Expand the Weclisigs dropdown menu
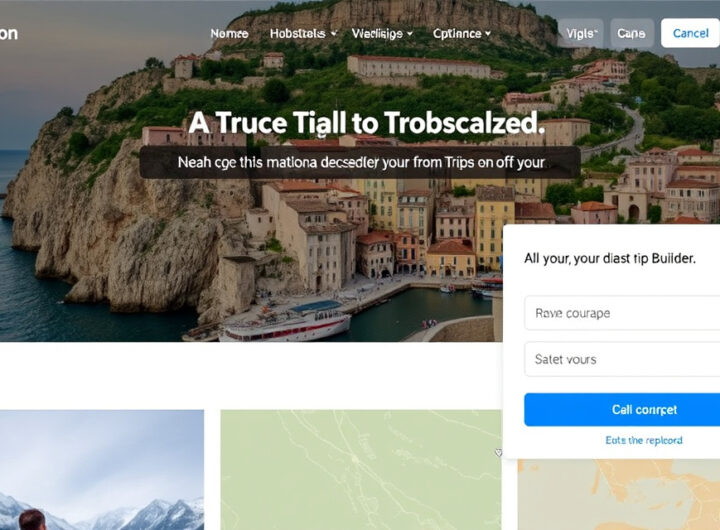 coord(382,34)
